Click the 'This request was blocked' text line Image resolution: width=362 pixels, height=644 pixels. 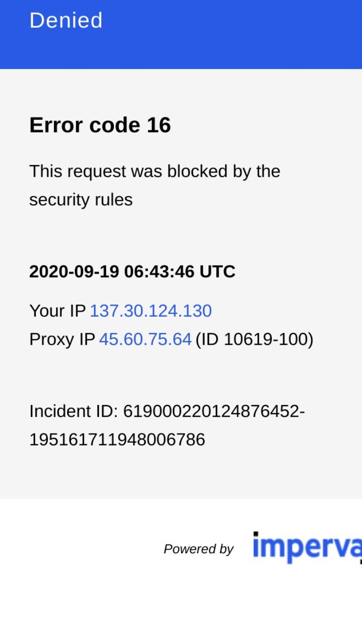(155, 171)
